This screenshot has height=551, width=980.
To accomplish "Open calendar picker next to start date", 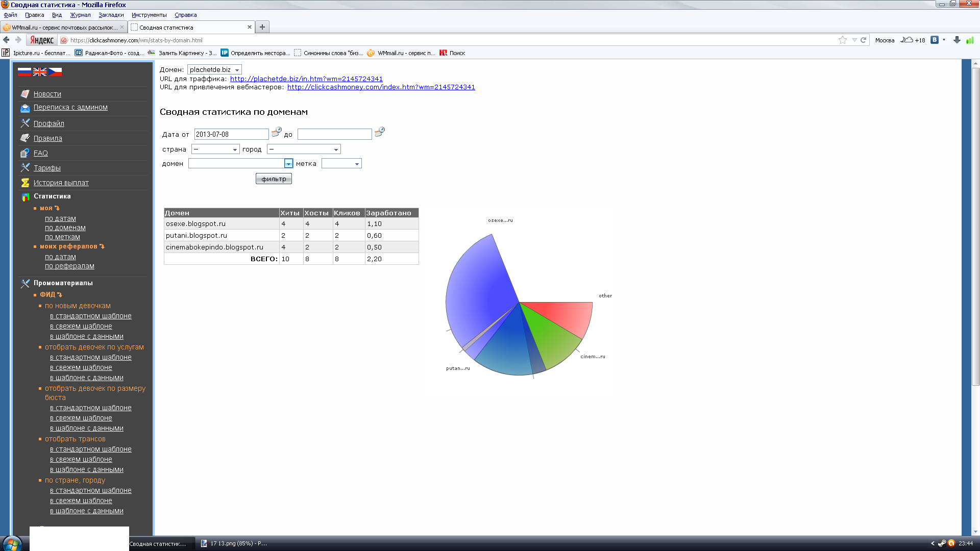I will coord(276,132).
